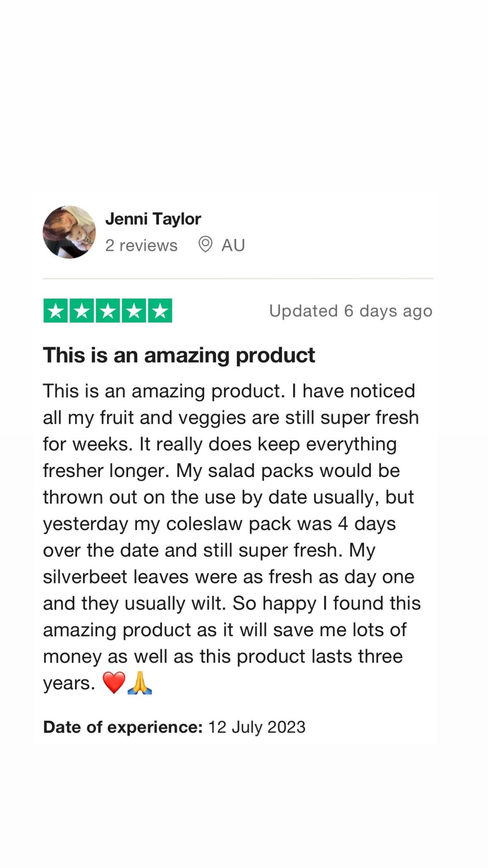Click the Date of experience label
The height and width of the screenshot is (868, 488).
point(123,727)
